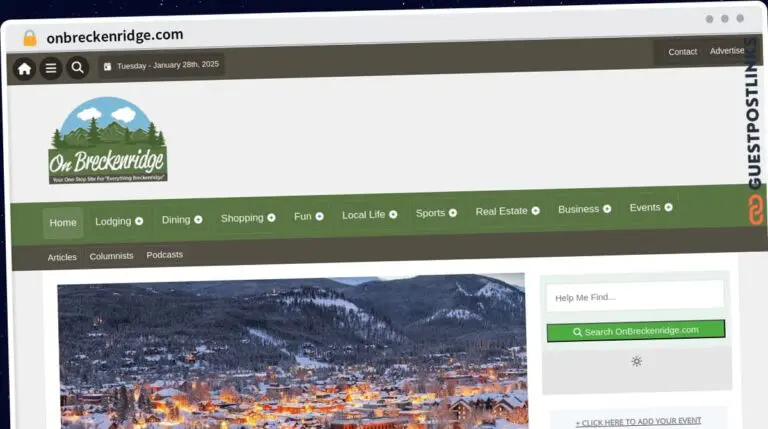Open the Podcasts link
The image size is (768, 429).
tap(165, 255)
